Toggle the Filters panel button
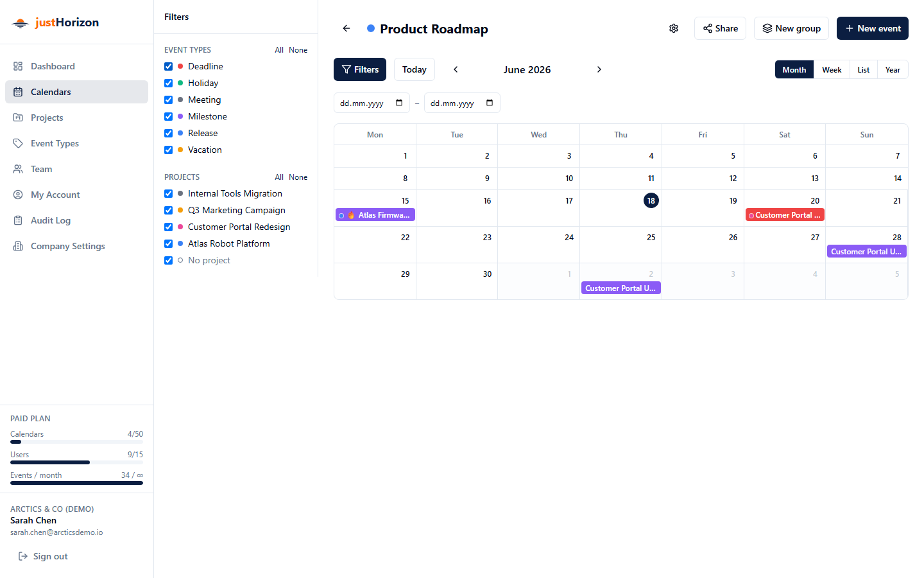 pos(360,69)
